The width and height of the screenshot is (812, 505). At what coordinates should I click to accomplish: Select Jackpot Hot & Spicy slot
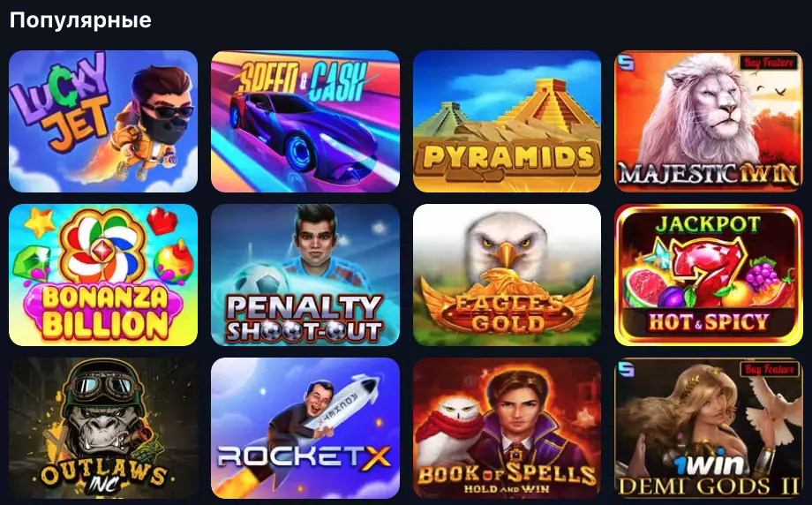click(709, 275)
